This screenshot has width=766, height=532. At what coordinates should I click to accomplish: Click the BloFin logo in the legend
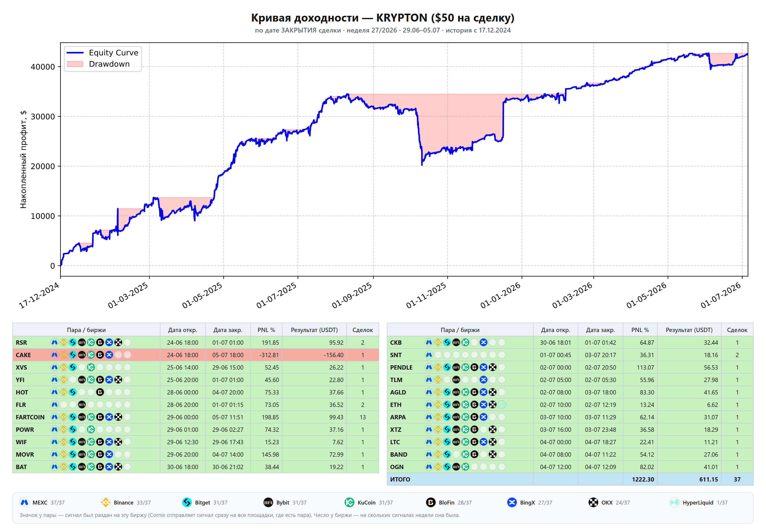click(x=431, y=502)
